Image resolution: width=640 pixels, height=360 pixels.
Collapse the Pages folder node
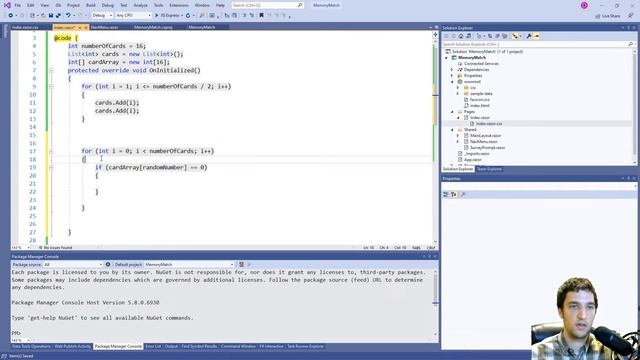(x=452, y=112)
